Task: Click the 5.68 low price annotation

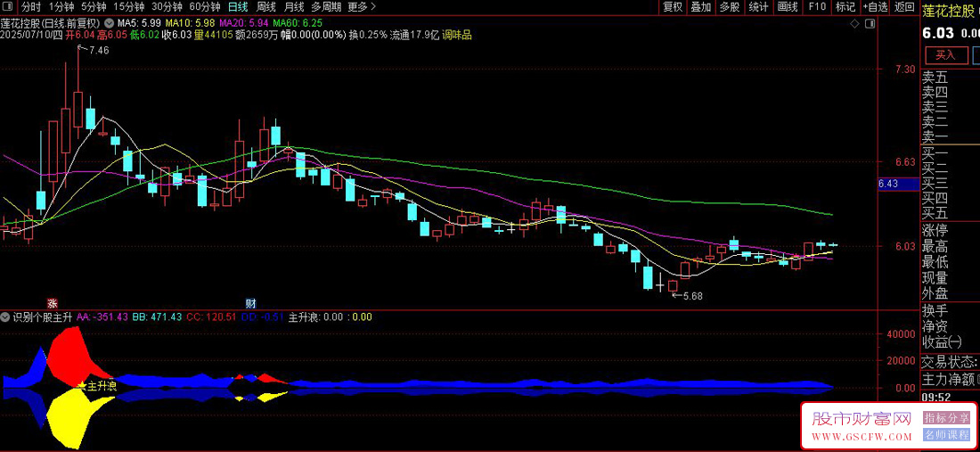Action: point(692,296)
